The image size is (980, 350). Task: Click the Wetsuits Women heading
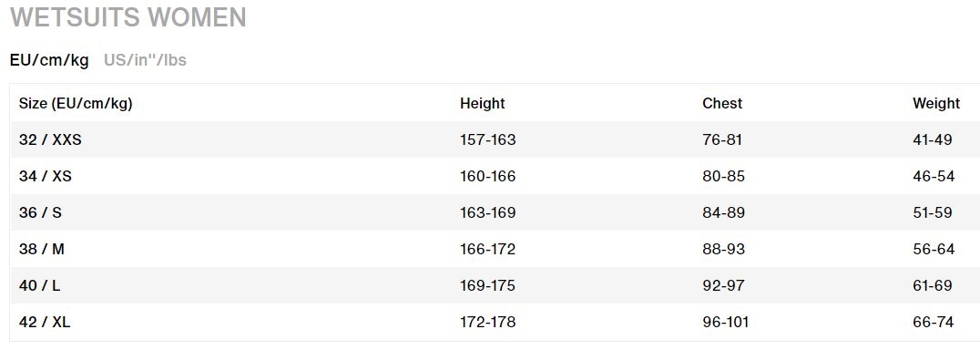[x=128, y=17]
